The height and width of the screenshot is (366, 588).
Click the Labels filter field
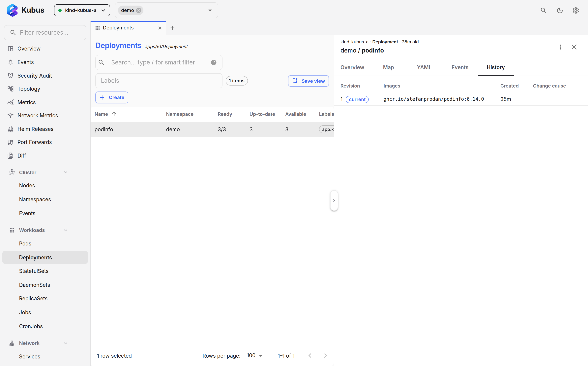pos(159,81)
